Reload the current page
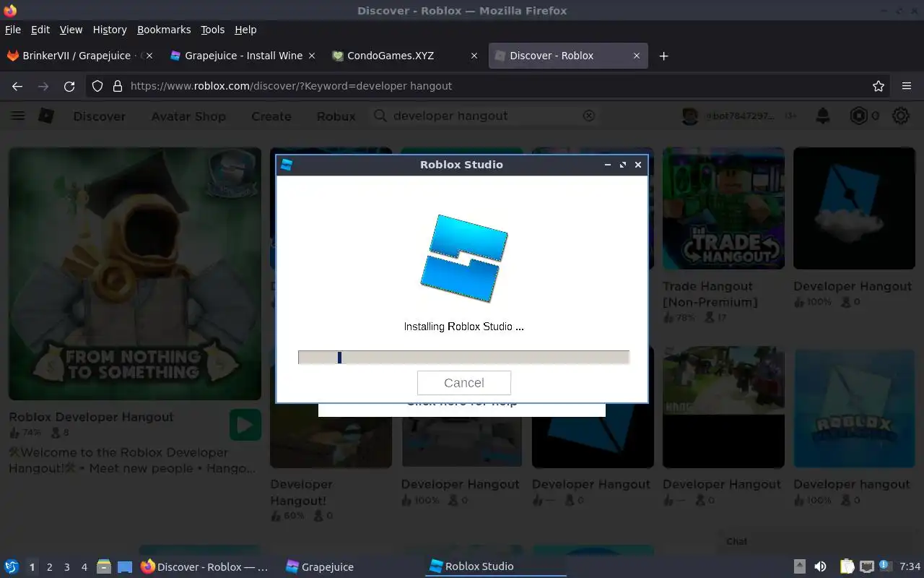Screen dimensions: 924x578 69,86
